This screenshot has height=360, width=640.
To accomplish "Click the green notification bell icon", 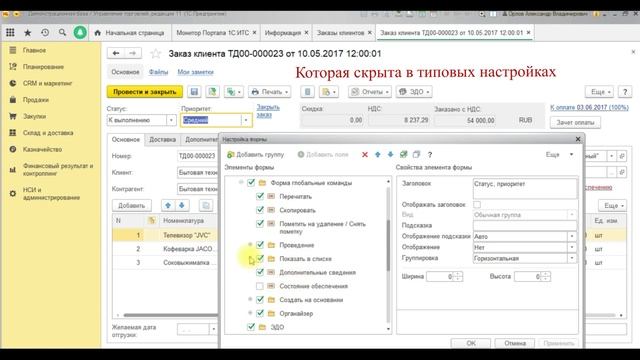I will 80,33.
